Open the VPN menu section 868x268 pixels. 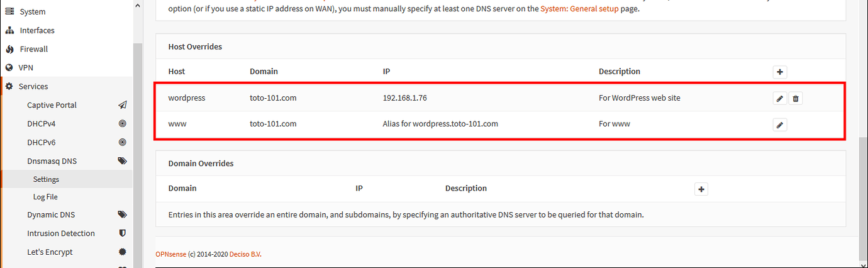[x=26, y=67]
